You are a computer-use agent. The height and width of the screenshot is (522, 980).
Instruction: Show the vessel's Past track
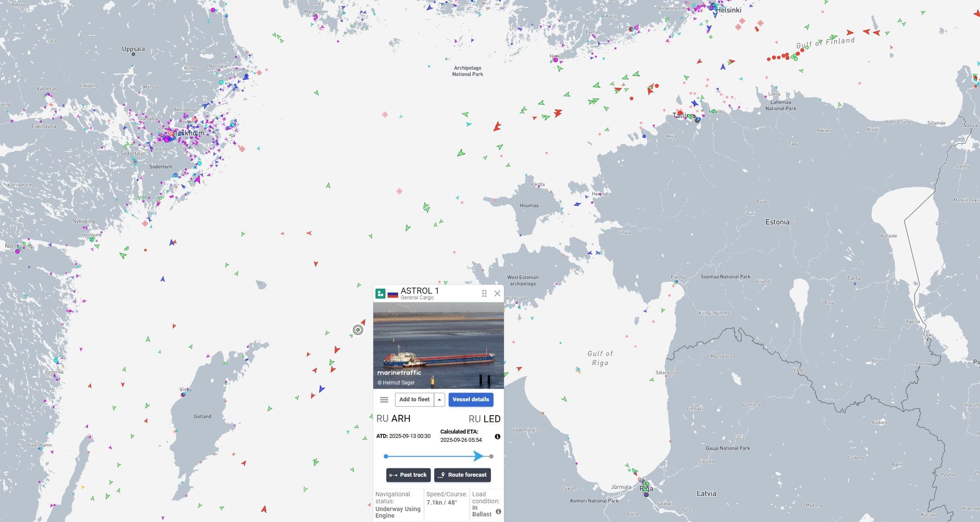point(408,475)
